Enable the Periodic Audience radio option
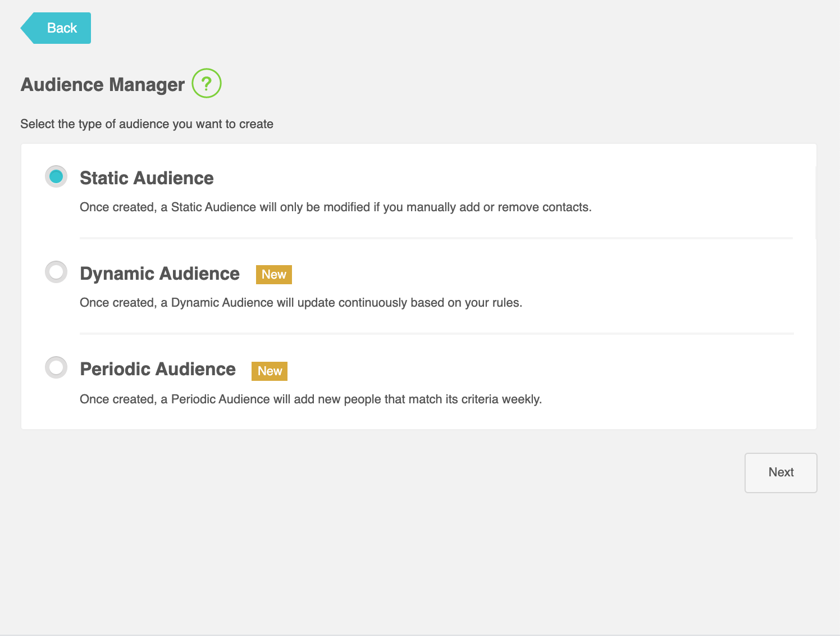840x637 pixels. (x=56, y=367)
